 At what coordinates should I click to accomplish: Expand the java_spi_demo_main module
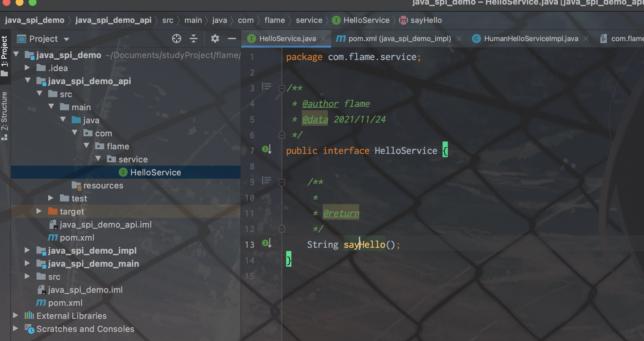pos(27,263)
